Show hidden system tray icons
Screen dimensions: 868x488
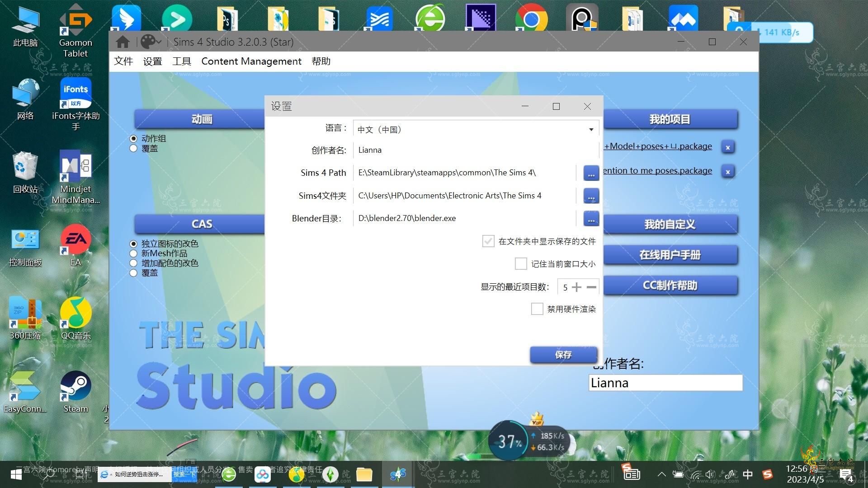tap(661, 474)
